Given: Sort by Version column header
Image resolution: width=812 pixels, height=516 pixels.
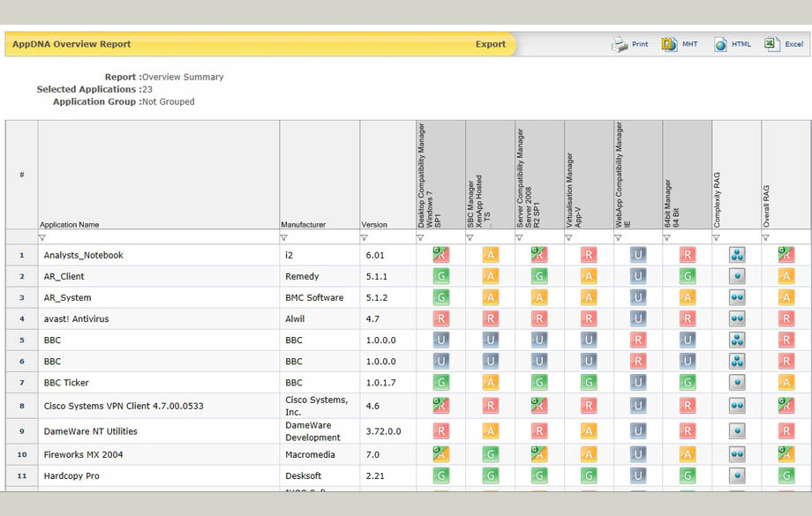Looking at the screenshot, I should (x=374, y=225).
